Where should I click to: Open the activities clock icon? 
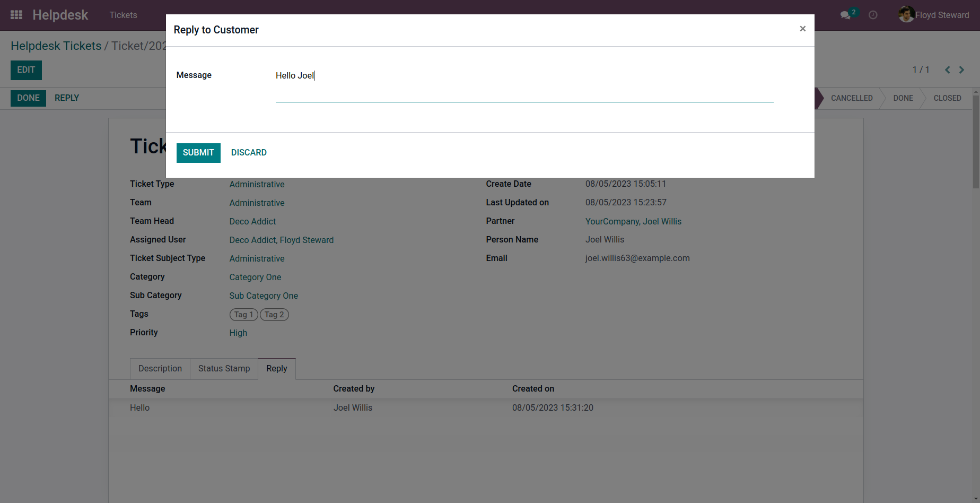(x=873, y=15)
